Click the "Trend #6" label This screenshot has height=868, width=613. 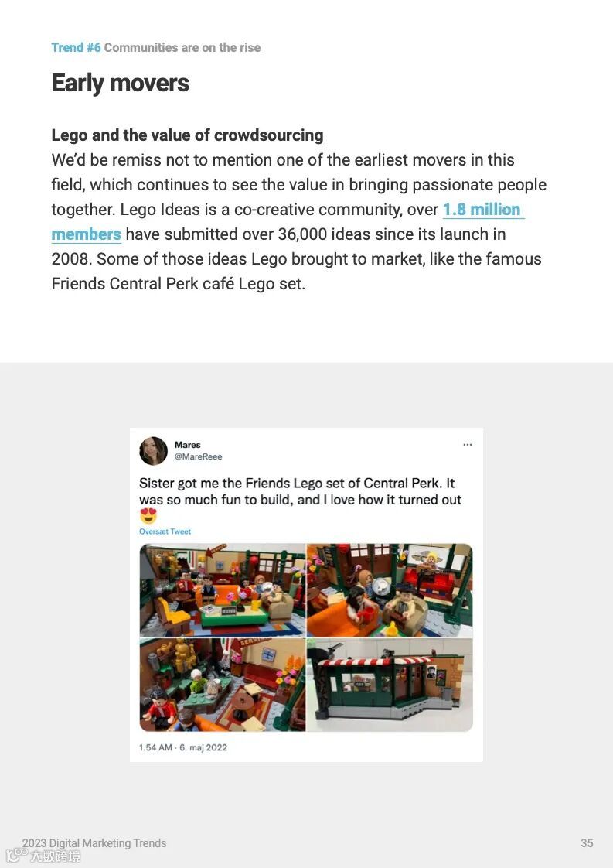77,48
